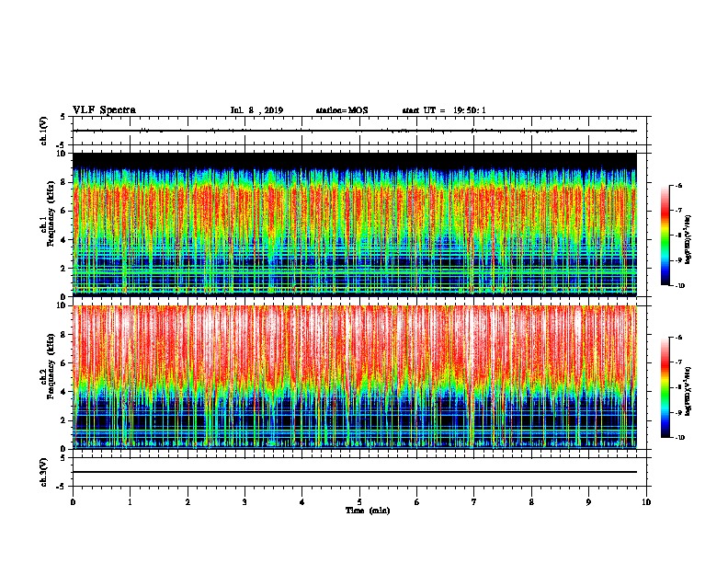Click time axis tick label "0"
The image size is (728, 563).
(73, 502)
